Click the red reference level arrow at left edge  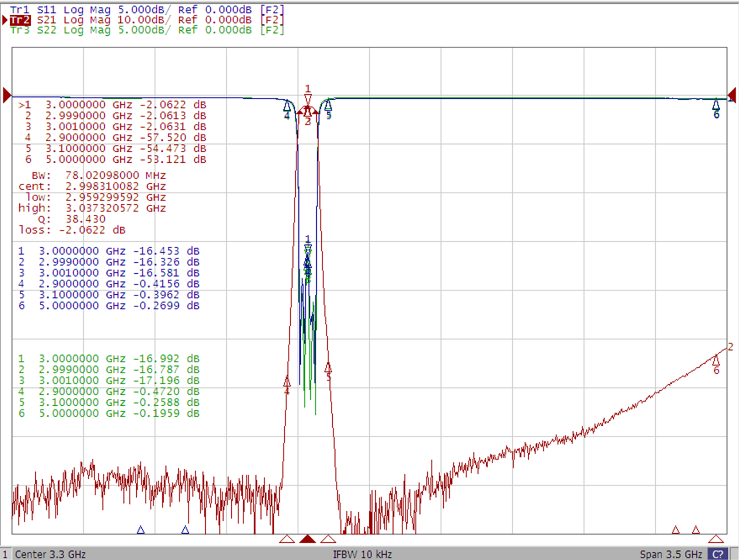(7, 95)
